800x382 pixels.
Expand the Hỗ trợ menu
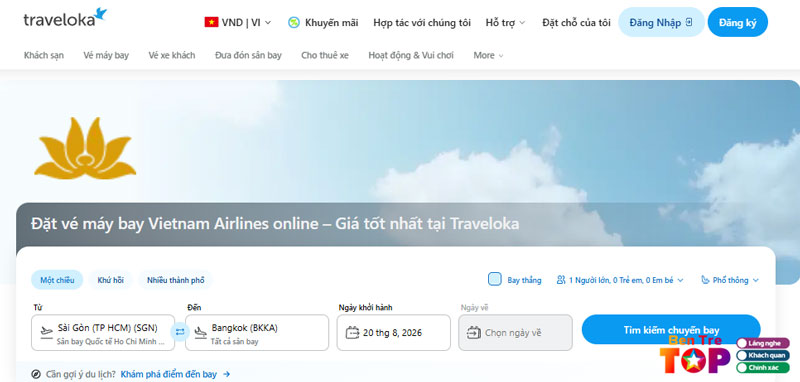(505, 22)
